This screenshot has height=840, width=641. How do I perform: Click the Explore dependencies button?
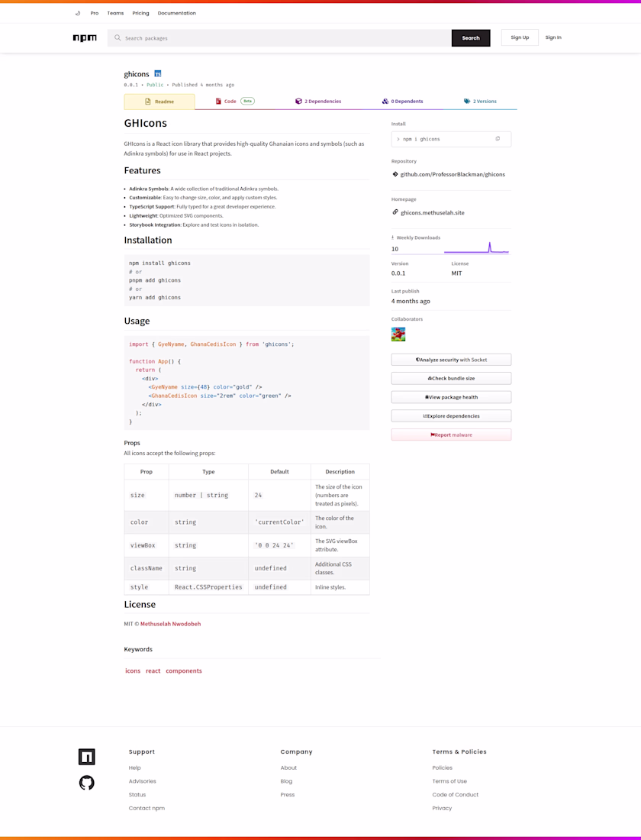point(452,415)
